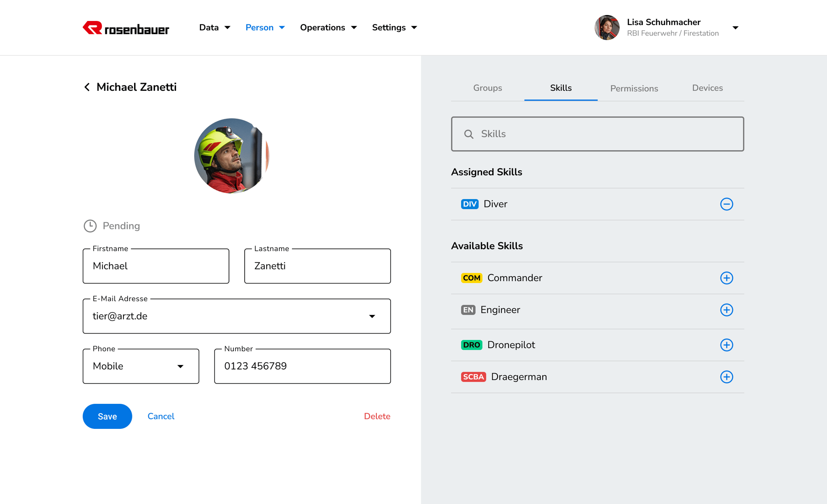Click the Rosenbauer logo
The image size is (827, 504).
pos(126,28)
